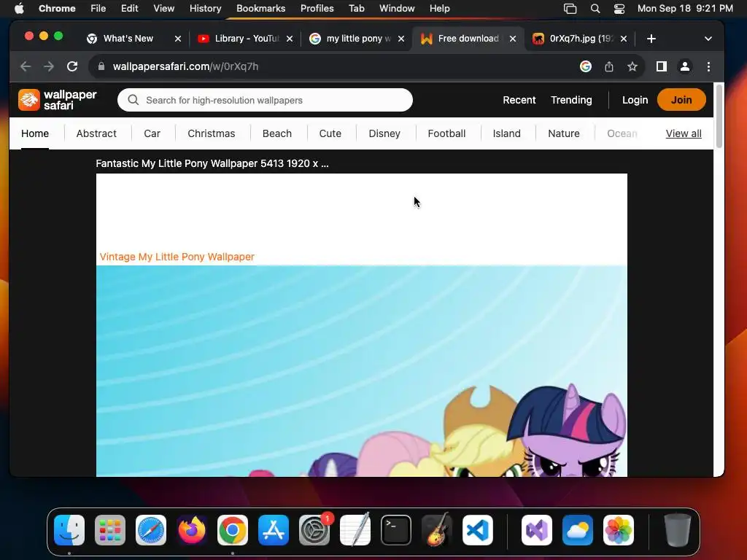
Task: Click the wallpaper search field
Action: pyautogui.click(x=265, y=100)
